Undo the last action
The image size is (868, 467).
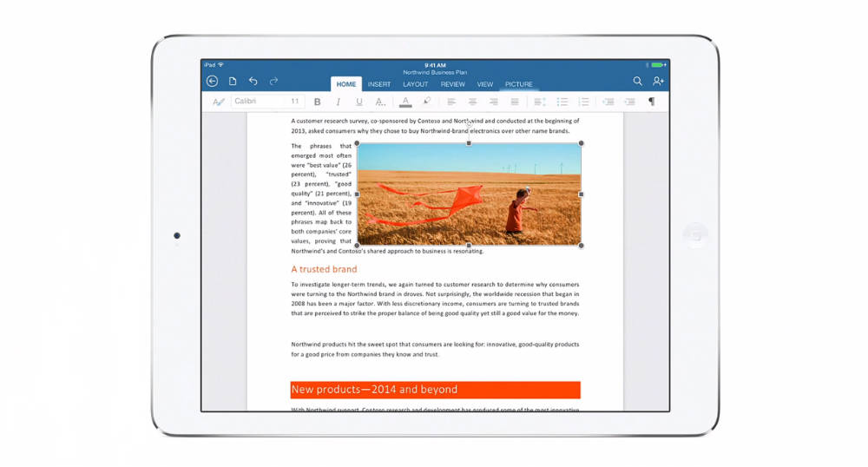click(x=253, y=82)
